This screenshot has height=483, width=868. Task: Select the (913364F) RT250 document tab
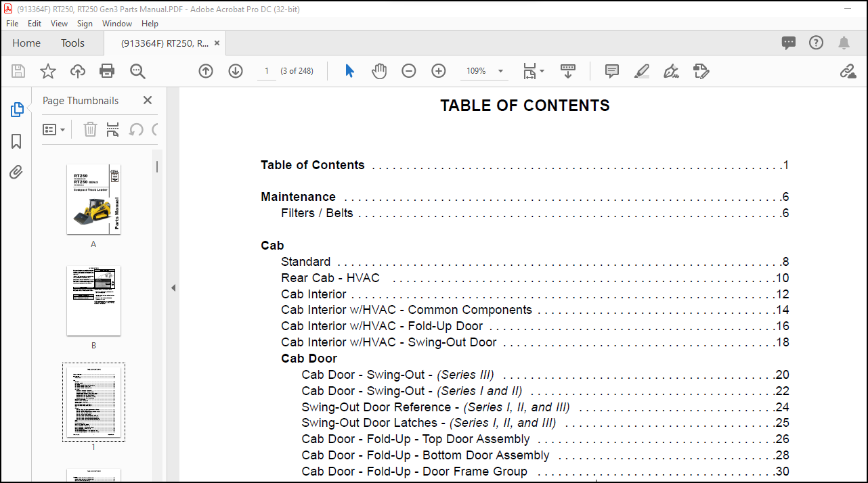pos(165,43)
